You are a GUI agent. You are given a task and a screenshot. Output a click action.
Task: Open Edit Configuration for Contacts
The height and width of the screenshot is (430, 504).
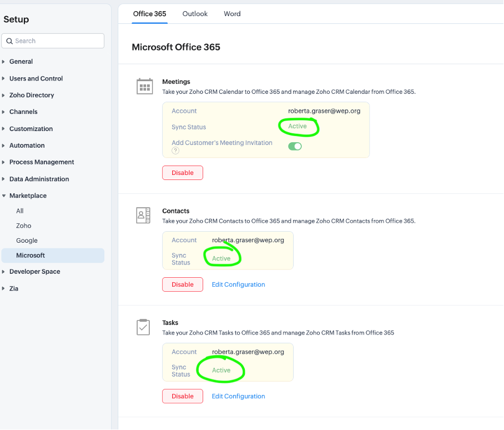[x=238, y=284]
